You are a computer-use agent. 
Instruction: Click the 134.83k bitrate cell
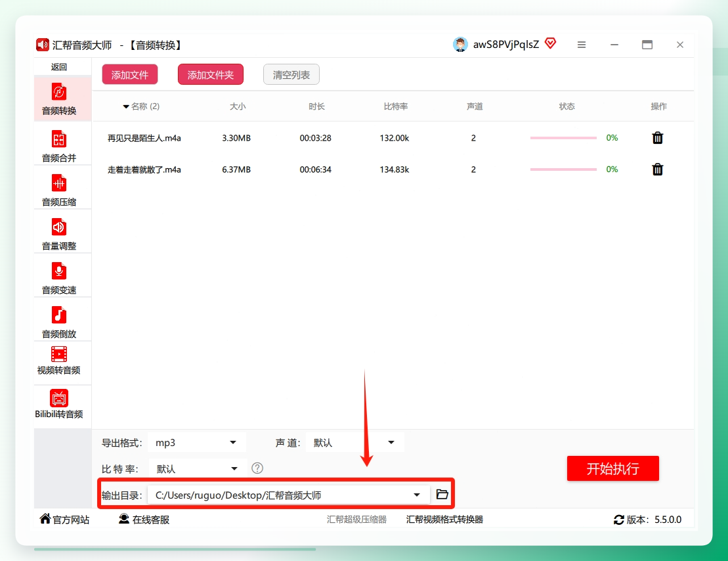point(394,169)
